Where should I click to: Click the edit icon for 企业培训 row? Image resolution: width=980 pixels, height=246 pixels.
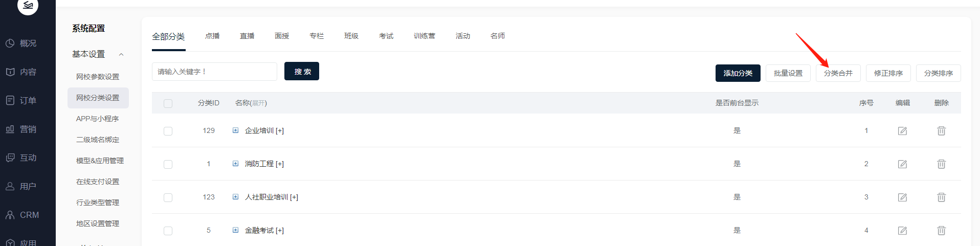[x=902, y=131]
